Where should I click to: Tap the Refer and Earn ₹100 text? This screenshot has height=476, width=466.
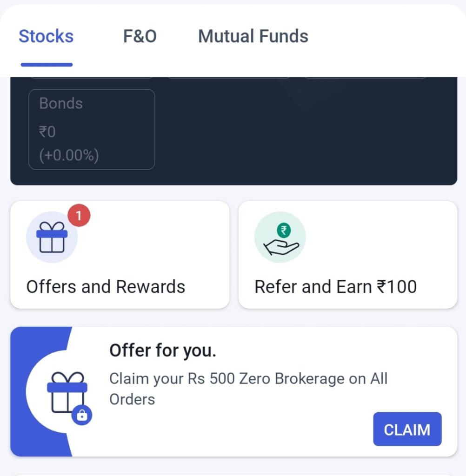click(x=335, y=287)
